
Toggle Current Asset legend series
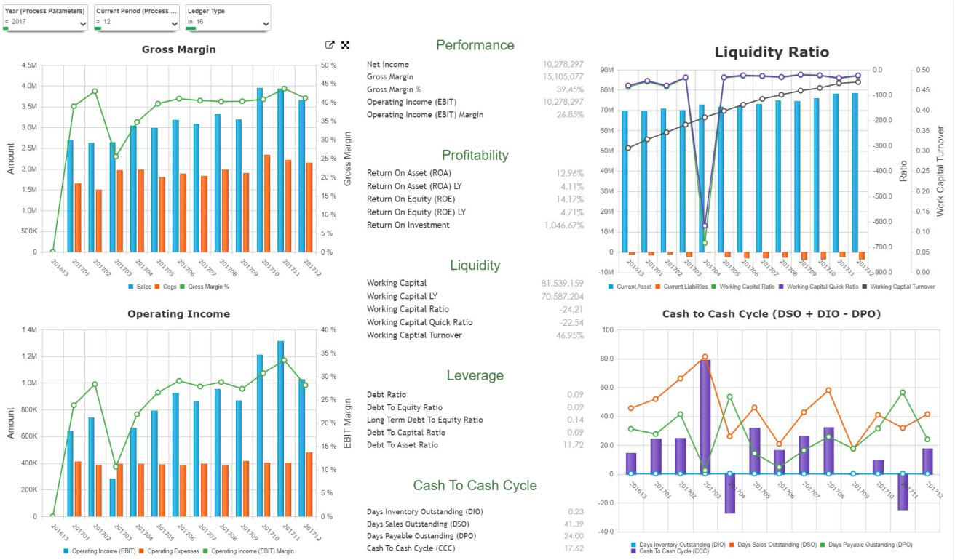pos(629,287)
